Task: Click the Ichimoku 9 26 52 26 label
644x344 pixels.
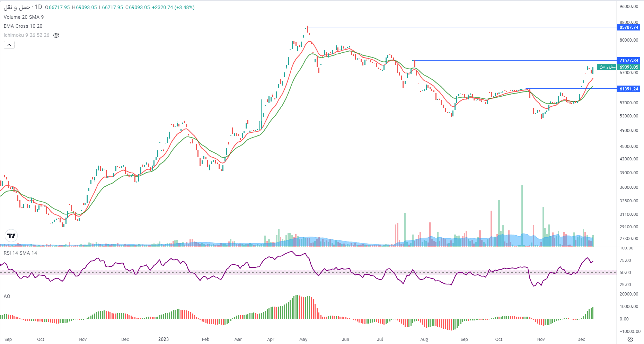Action: click(26, 35)
